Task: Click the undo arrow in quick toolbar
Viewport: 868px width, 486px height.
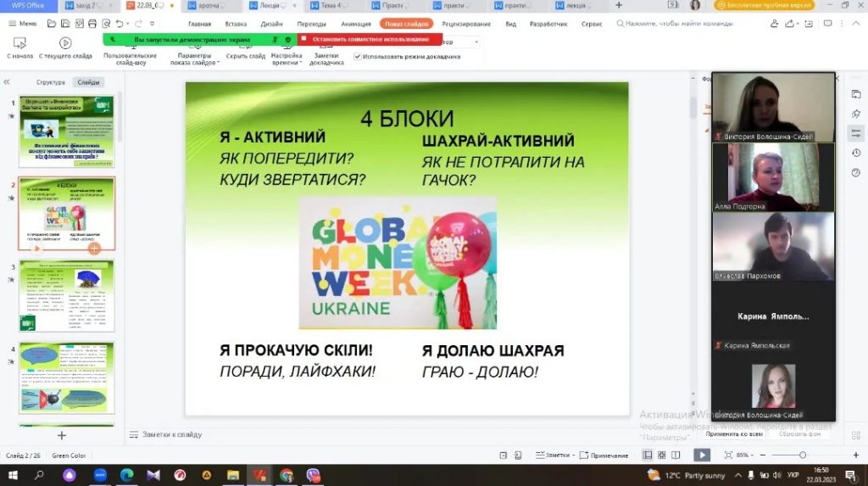Action: click(119, 24)
